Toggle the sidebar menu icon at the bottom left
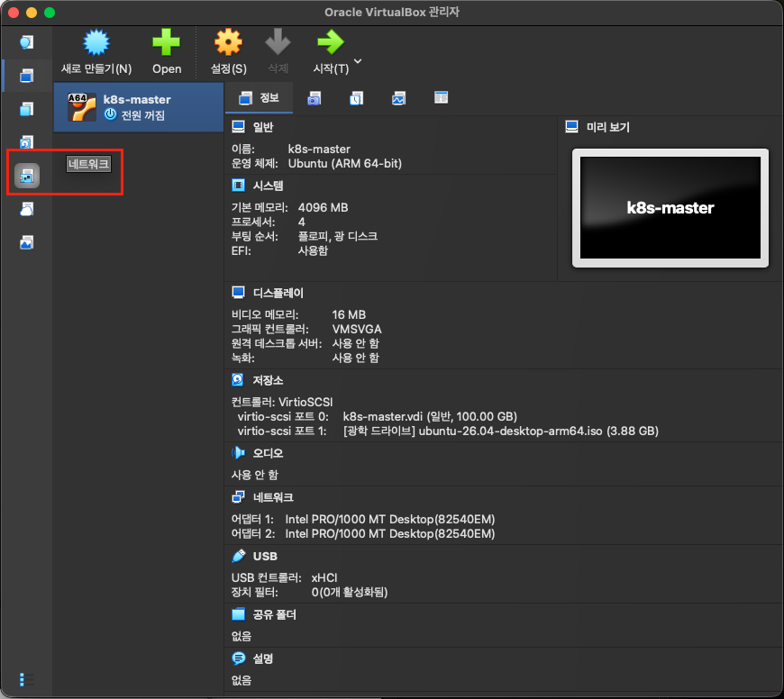The image size is (784, 699). pos(26,679)
